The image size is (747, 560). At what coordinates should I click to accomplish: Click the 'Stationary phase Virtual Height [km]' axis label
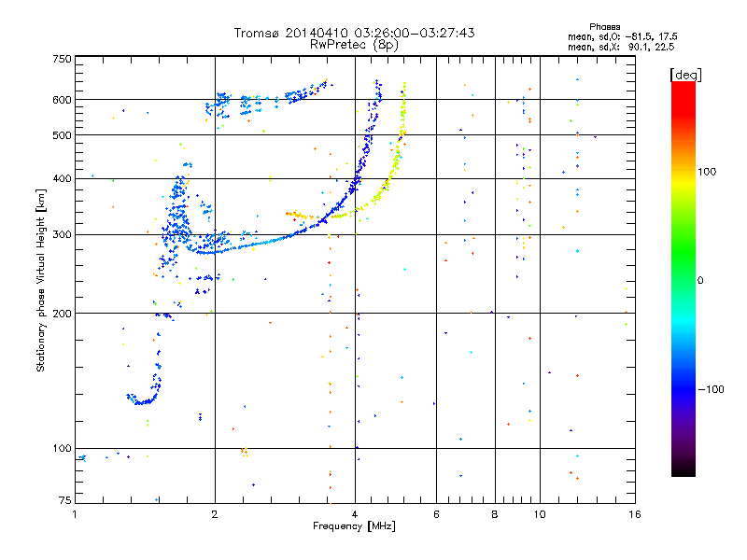(x=41, y=281)
